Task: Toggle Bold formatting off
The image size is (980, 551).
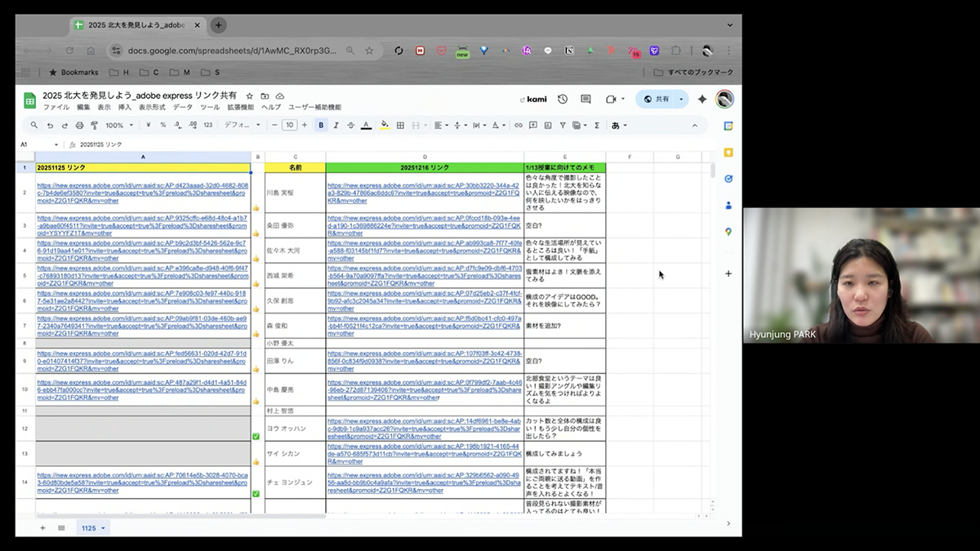Action: pos(321,126)
